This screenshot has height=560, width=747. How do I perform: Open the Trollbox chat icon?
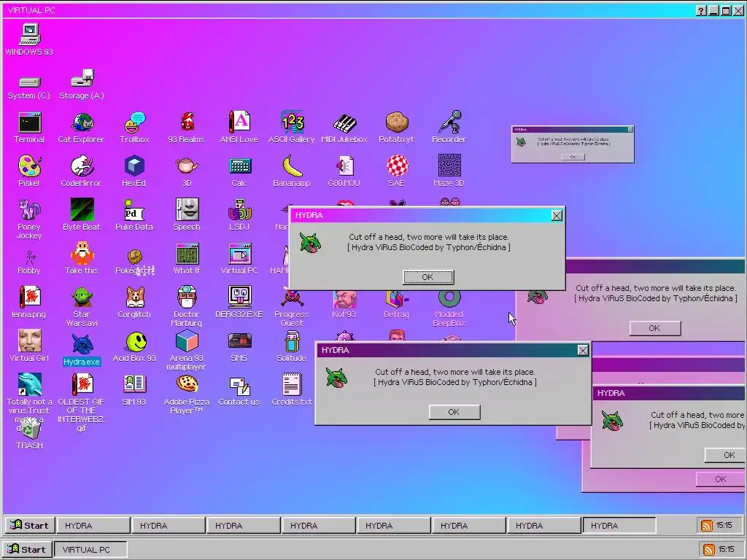pyautogui.click(x=134, y=122)
